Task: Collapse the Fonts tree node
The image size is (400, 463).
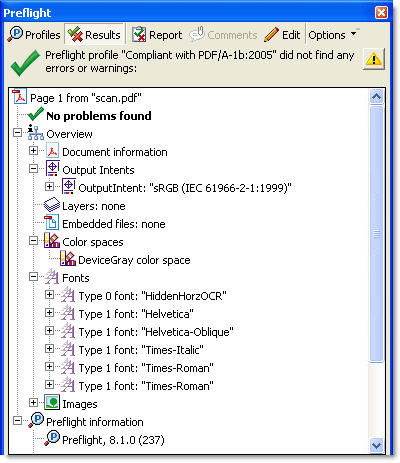Action: pos(33,277)
